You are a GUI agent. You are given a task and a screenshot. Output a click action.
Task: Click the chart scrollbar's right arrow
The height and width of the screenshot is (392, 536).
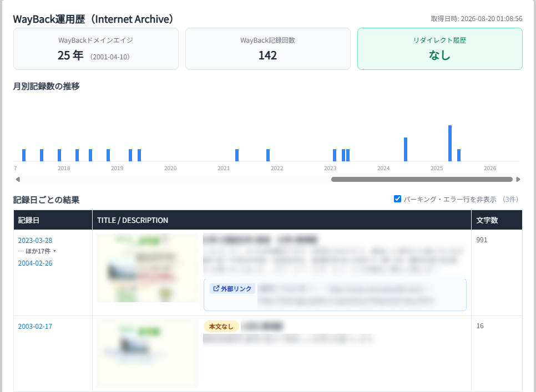coord(518,179)
